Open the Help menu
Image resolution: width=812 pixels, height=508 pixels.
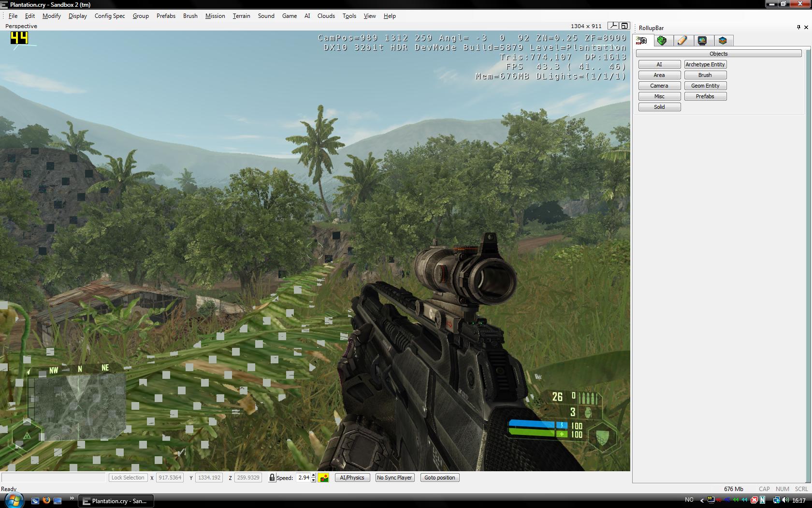(390, 16)
